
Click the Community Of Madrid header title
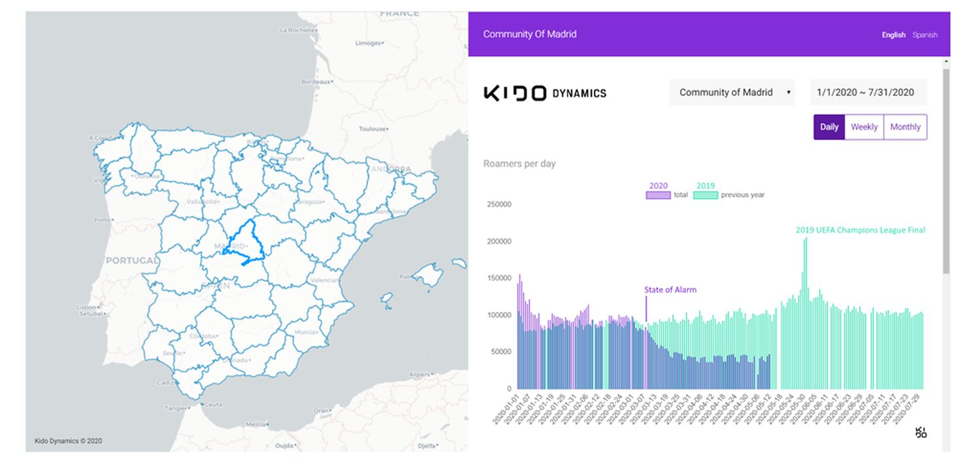(x=529, y=34)
